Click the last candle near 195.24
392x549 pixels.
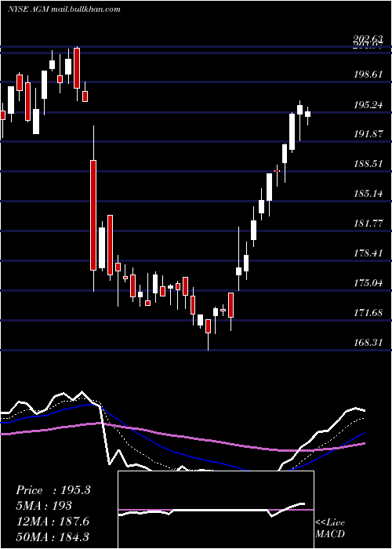point(307,115)
